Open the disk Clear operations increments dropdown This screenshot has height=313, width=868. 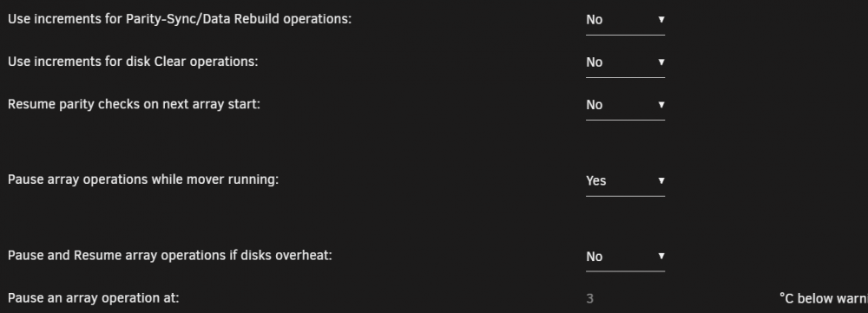click(625, 62)
